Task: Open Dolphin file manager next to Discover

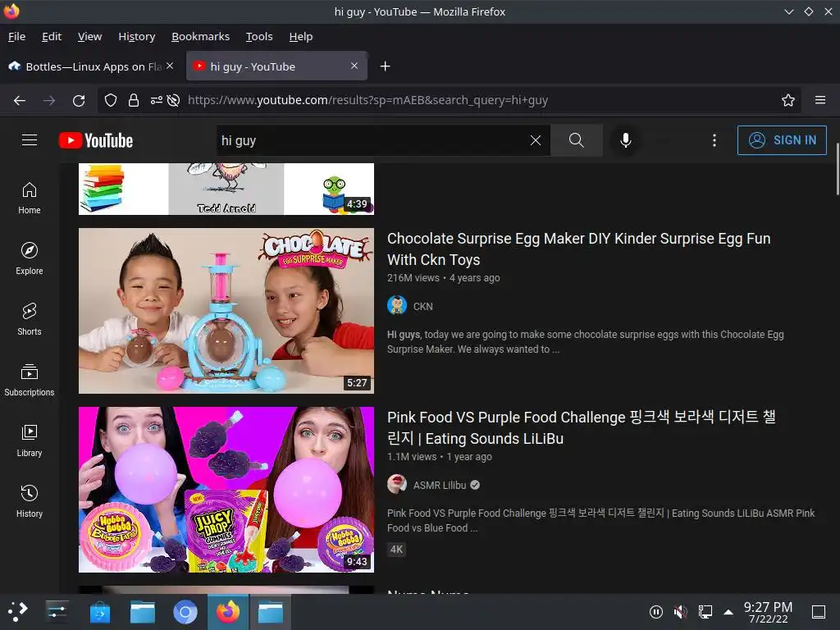Action: coord(143,612)
